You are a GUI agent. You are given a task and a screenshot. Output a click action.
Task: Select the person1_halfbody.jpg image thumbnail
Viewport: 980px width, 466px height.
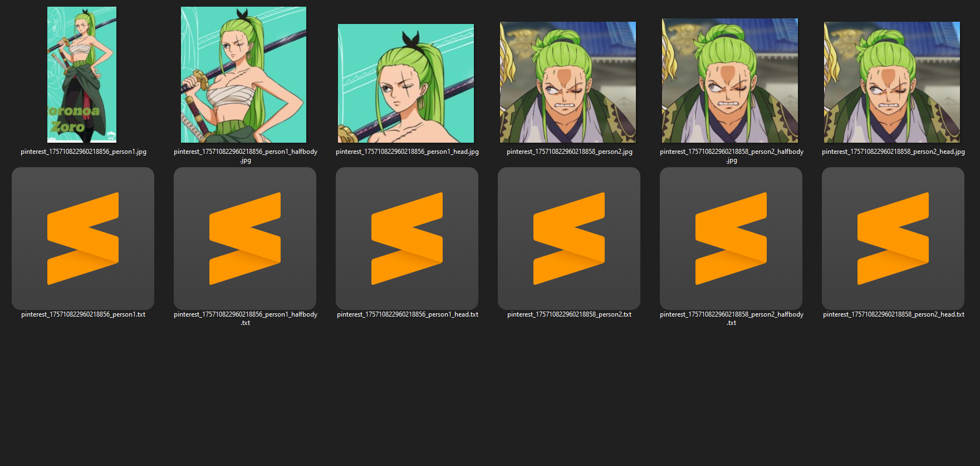[243, 75]
